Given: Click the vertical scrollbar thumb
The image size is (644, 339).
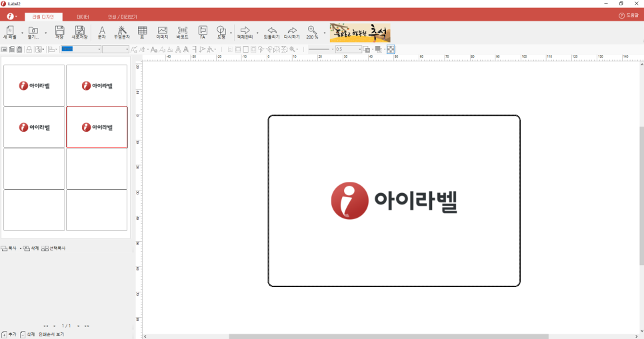Looking at the screenshot, I should pyautogui.click(x=641, y=196).
